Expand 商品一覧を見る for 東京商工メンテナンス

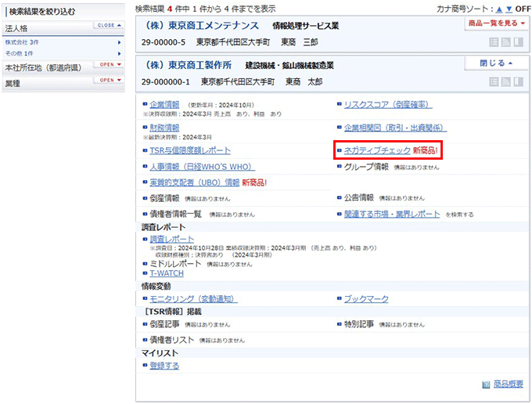(496, 23)
